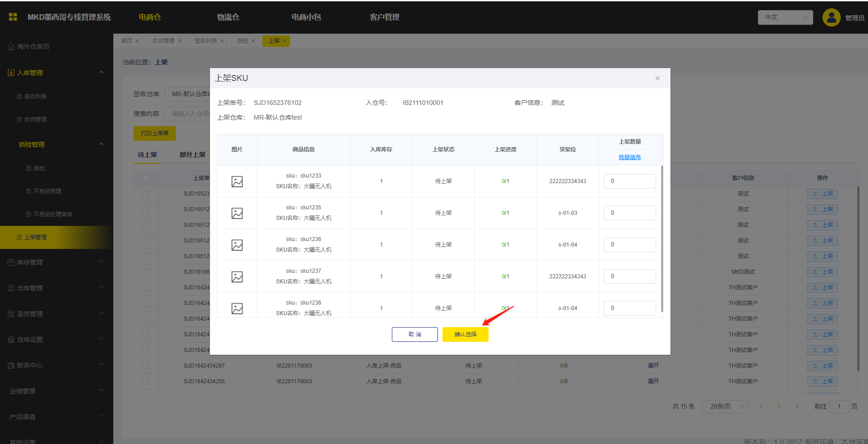Click the 批量填充 link
Viewport: 868px width, 444px height.
[x=629, y=157]
